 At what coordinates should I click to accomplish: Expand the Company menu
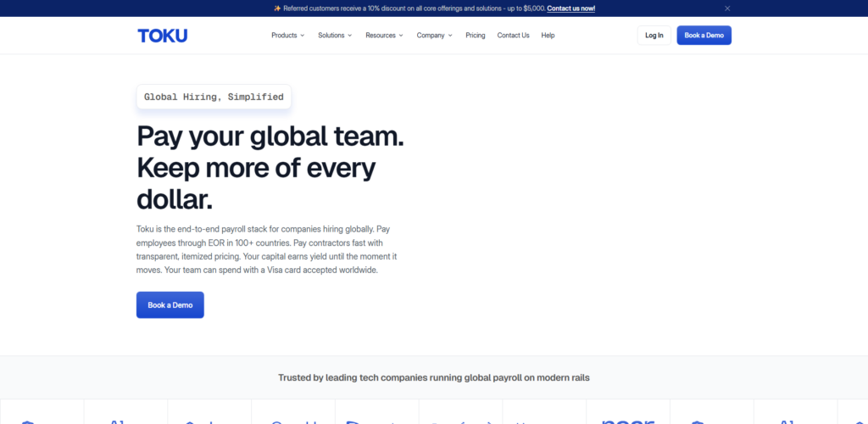(x=435, y=36)
